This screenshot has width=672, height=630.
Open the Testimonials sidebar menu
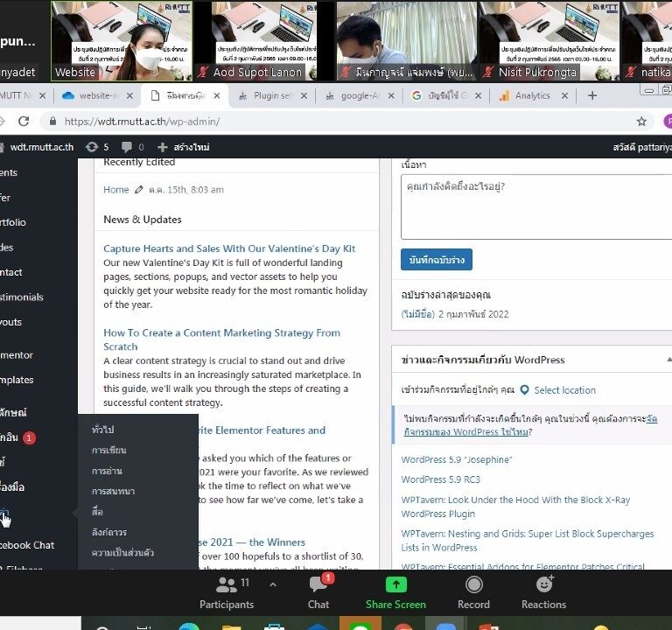(x=22, y=297)
